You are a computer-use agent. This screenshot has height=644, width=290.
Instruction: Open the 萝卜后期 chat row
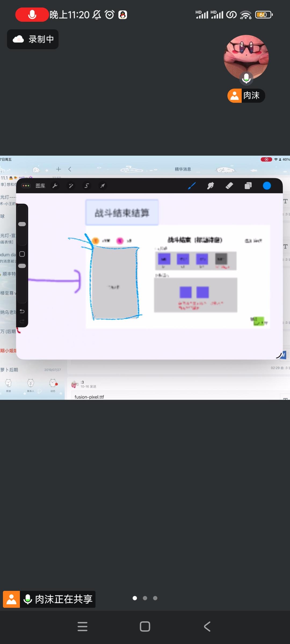(x=32, y=370)
